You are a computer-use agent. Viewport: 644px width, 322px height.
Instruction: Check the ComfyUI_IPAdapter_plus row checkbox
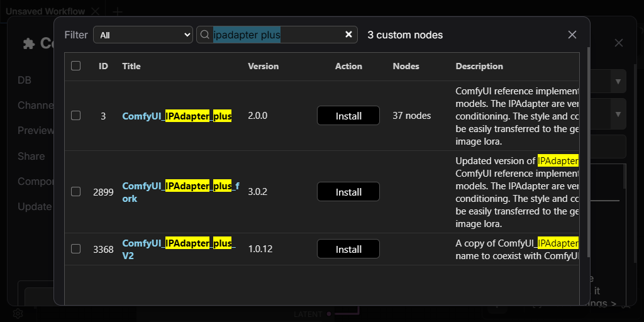click(75, 116)
